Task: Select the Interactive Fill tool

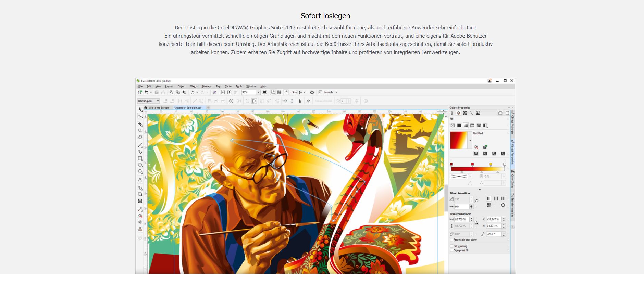Action: [140, 216]
